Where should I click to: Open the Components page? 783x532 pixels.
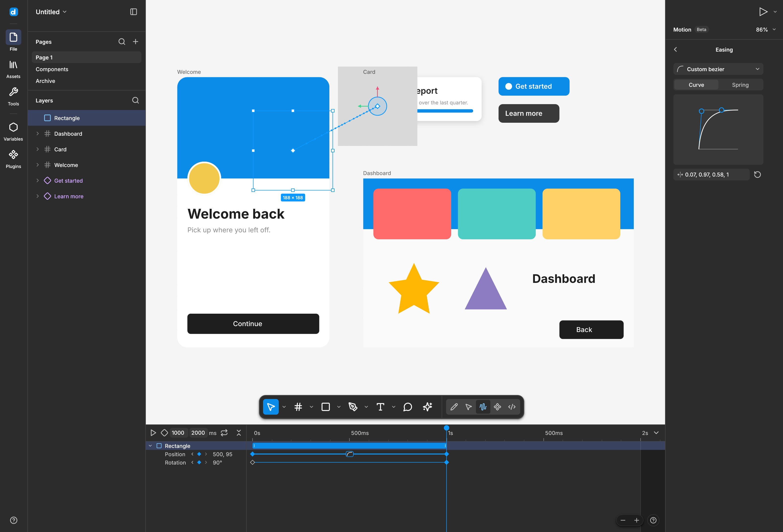(86, 69)
